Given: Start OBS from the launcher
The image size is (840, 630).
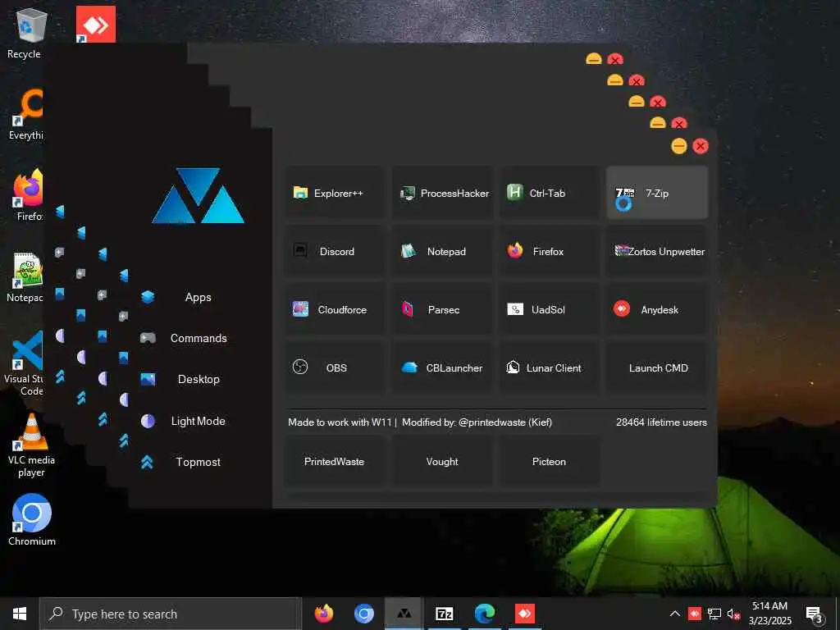Looking at the screenshot, I should (x=335, y=368).
